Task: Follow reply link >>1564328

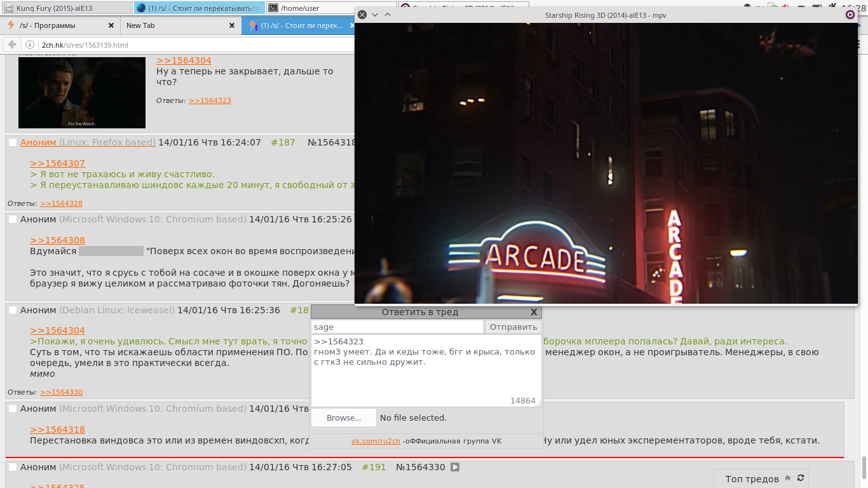Action: [61, 203]
